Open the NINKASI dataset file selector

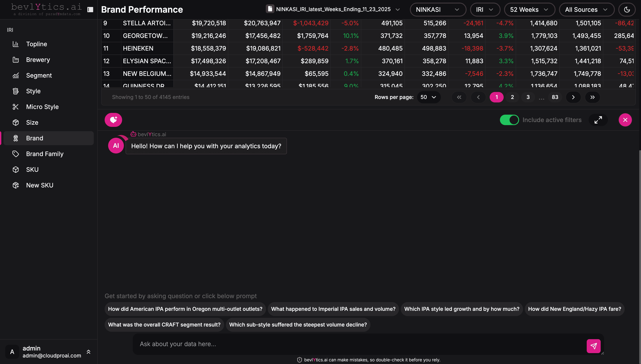[333, 10]
